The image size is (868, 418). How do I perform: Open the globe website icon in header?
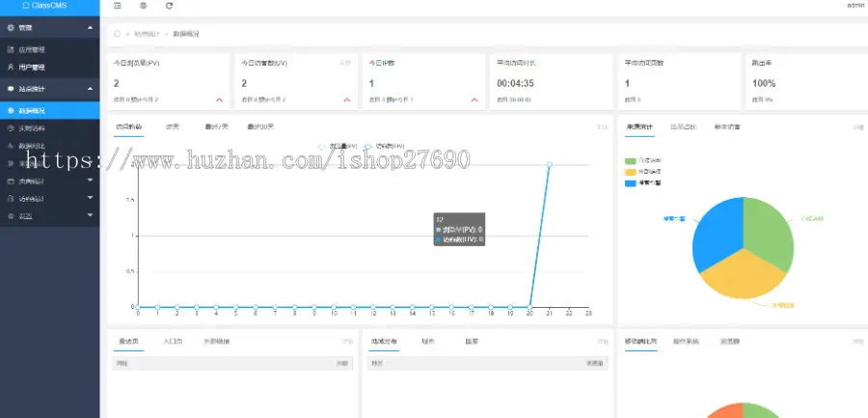[x=144, y=6]
